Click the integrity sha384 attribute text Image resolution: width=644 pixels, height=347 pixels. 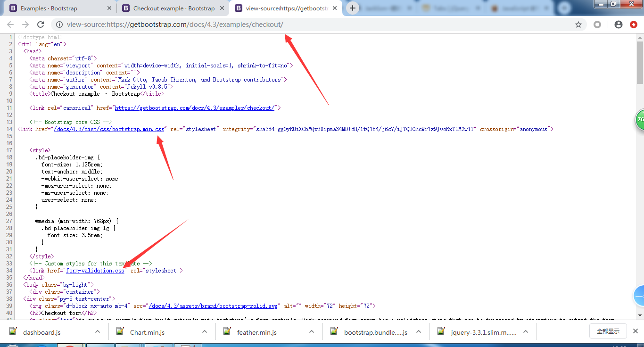pos(350,129)
